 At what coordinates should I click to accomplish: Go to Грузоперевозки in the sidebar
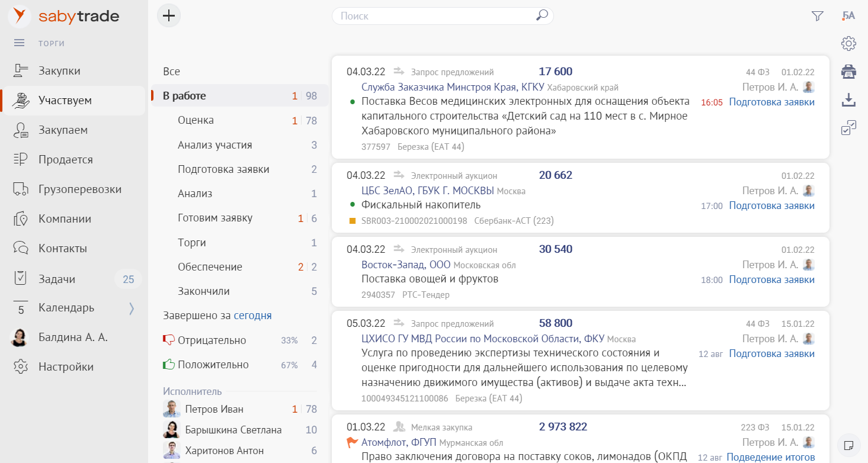point(79,189)
